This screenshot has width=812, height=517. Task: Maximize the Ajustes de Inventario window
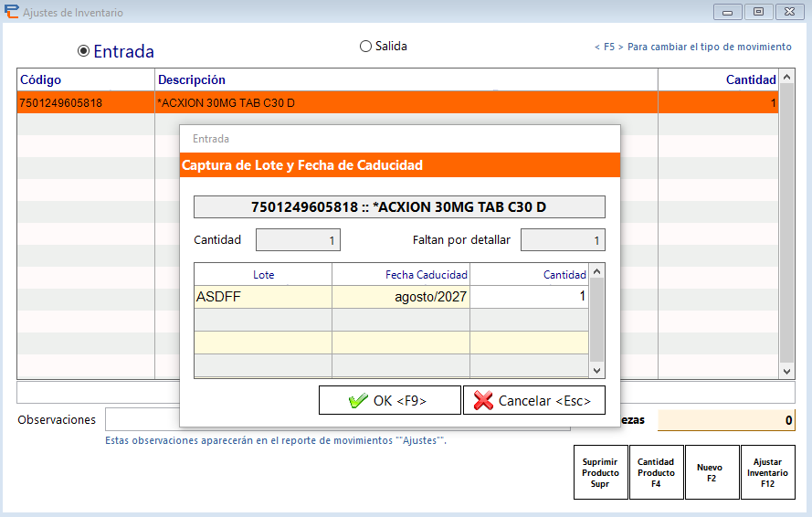[x=759, y=11]
